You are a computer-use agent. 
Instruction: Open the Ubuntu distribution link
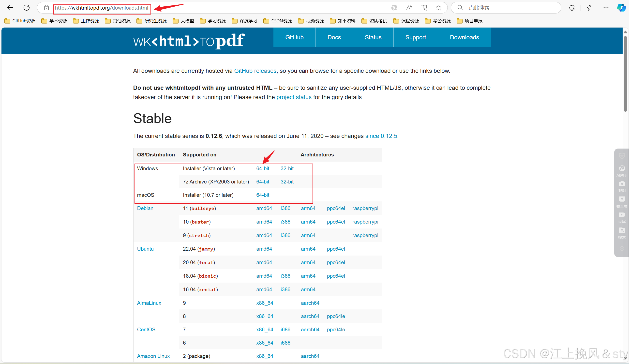(145, 249)
